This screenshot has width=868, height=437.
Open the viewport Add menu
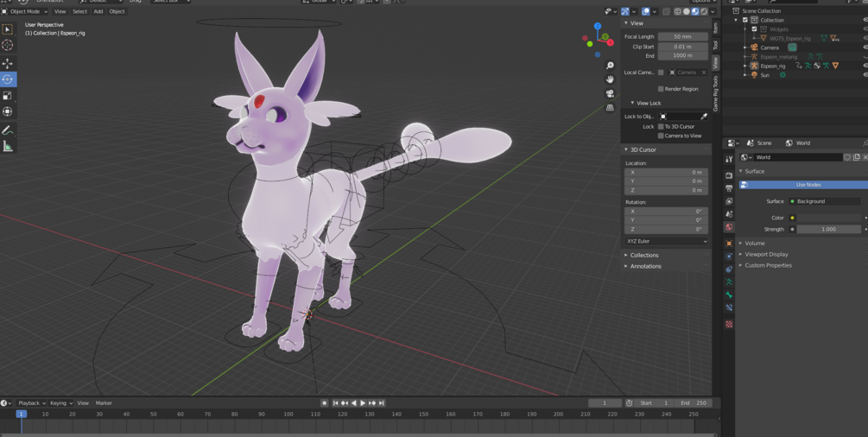(x=98, y=11)
